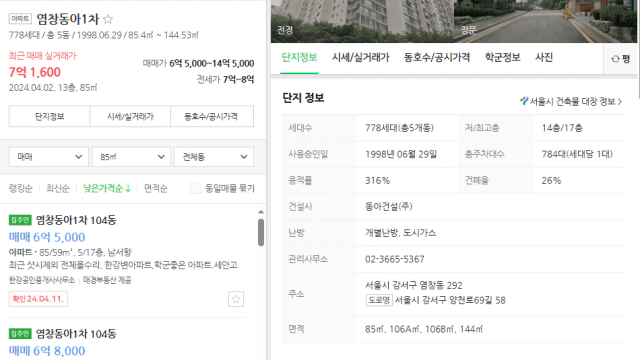Viewport: 640px width, 360px height.
Task: Sort listings by 최신순
Action: 58,188
